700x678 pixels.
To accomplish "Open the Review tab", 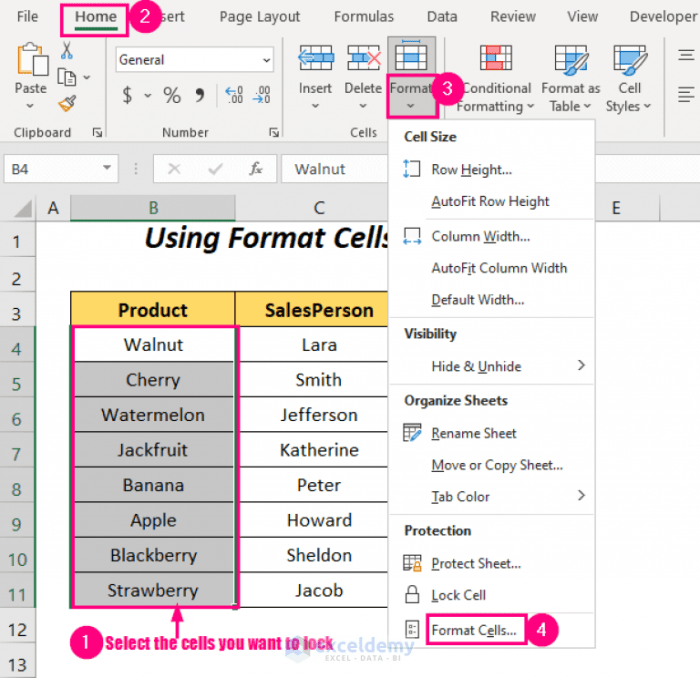I will pyautogui.click(x=513, y=17).
